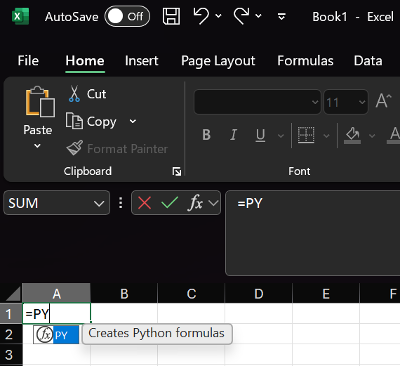Click the Paste clipboard icon
The image size is (400, 366).
click(x=40, y=102)
